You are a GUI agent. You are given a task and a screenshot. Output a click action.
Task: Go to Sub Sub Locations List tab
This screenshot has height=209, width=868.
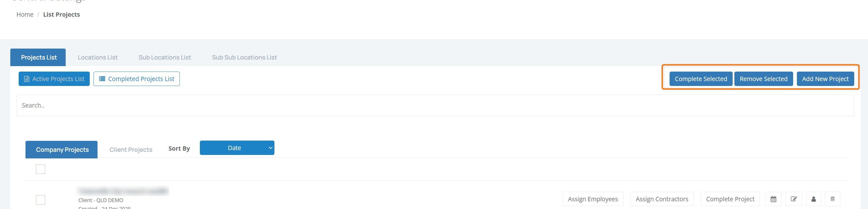tap(244, 57)
